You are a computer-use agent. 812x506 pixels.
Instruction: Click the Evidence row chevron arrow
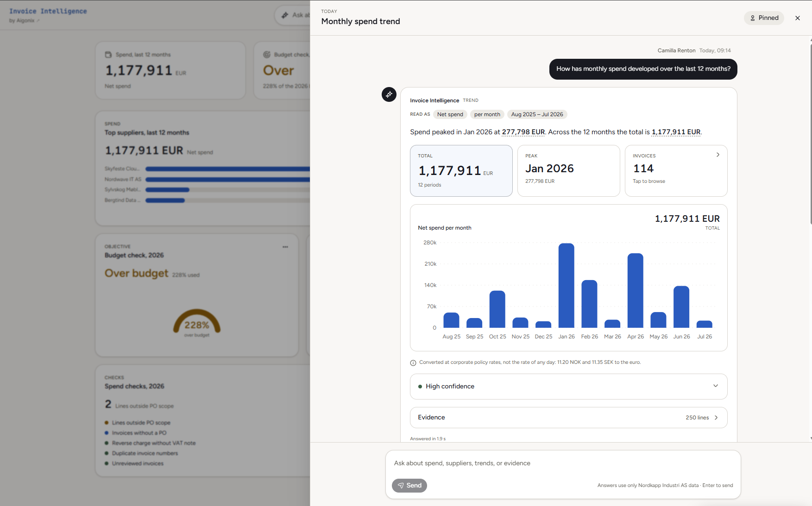716,418
